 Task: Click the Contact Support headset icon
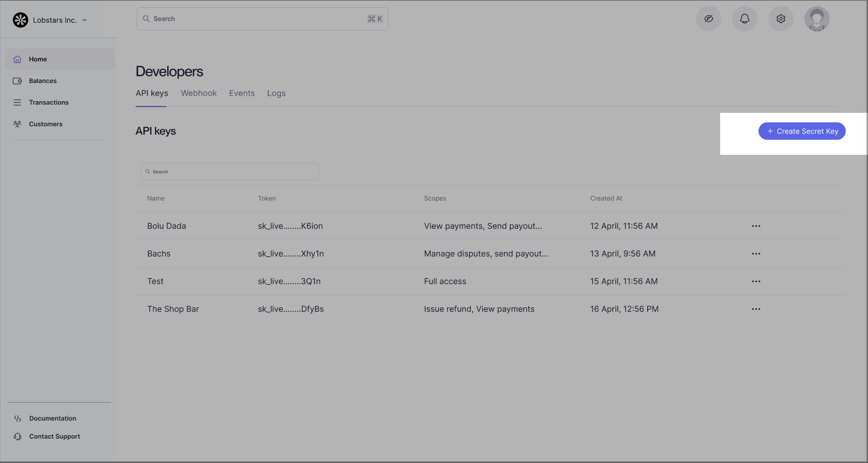pyautogui.click(x=18, y=437)
